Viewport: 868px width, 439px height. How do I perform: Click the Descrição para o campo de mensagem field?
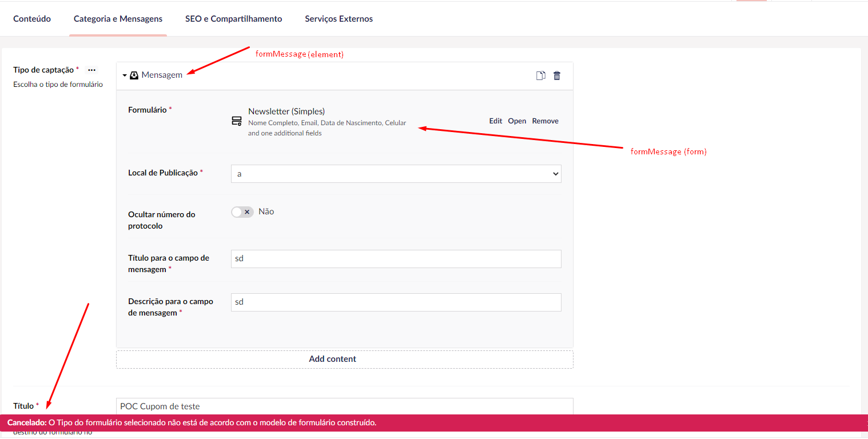[396, 302]
